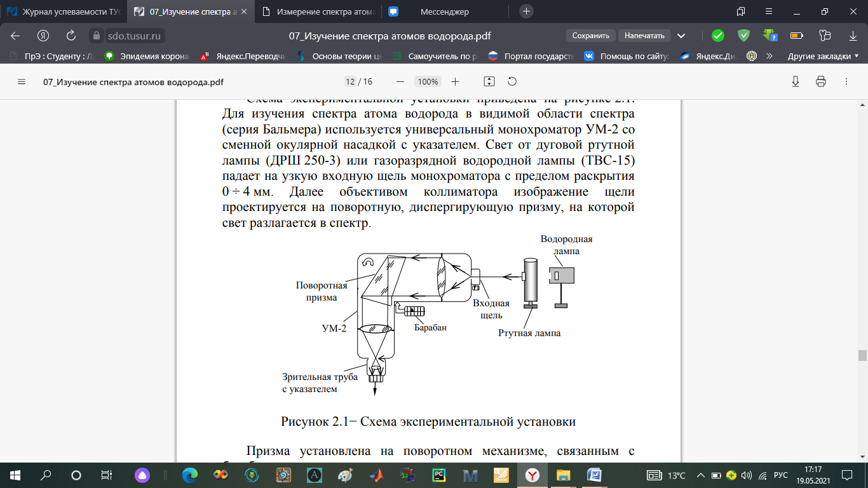Switch to the Мессенджер tab
This screenshot has width=868, height=488.
pos(445,11)
